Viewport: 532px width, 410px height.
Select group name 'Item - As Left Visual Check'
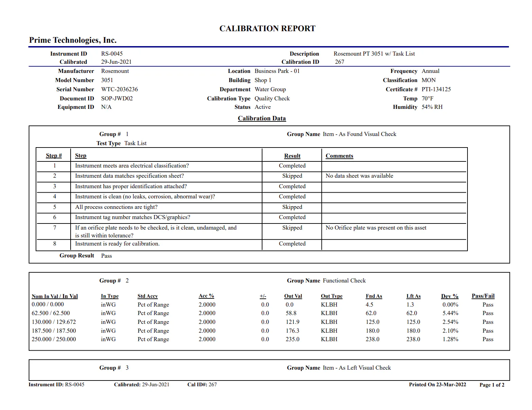click(357, 368)
